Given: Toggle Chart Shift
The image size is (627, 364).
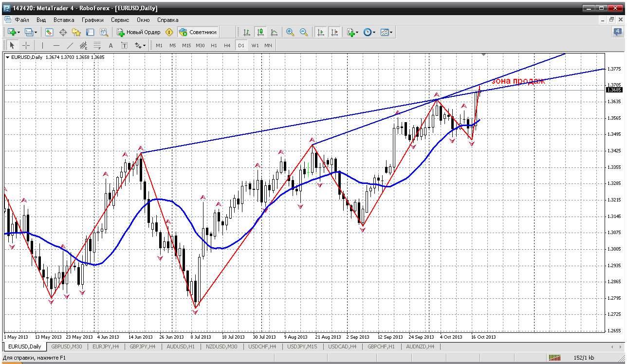Looking at the screenshot, I should (x=334, y=32).
